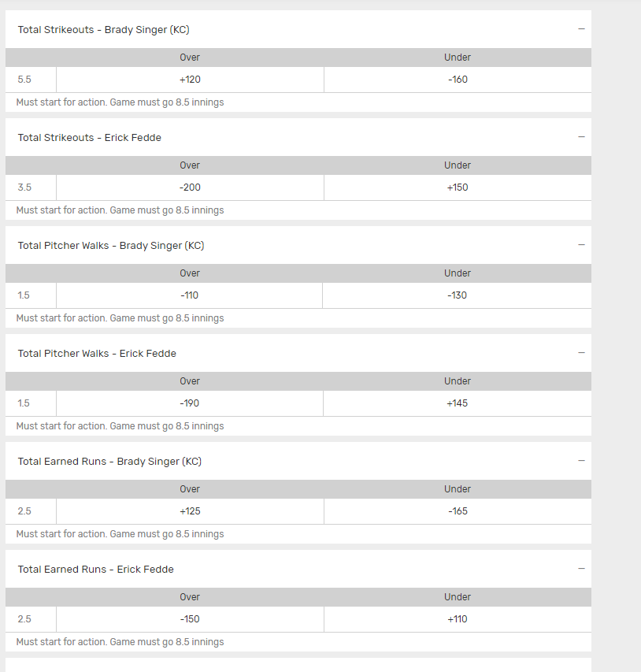Choose Fedde walks Under at +145
Image resolution: width=641 pixels, height=672 pixels.
tap(458, 403)
